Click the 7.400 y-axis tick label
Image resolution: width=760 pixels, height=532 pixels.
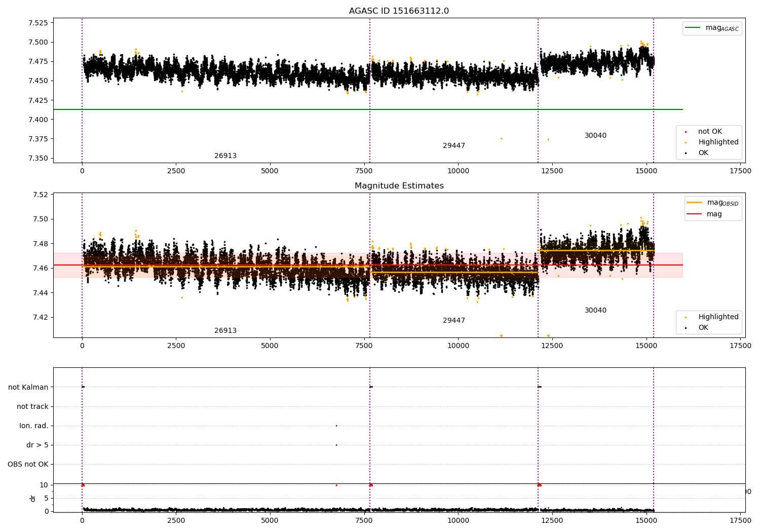38,120
